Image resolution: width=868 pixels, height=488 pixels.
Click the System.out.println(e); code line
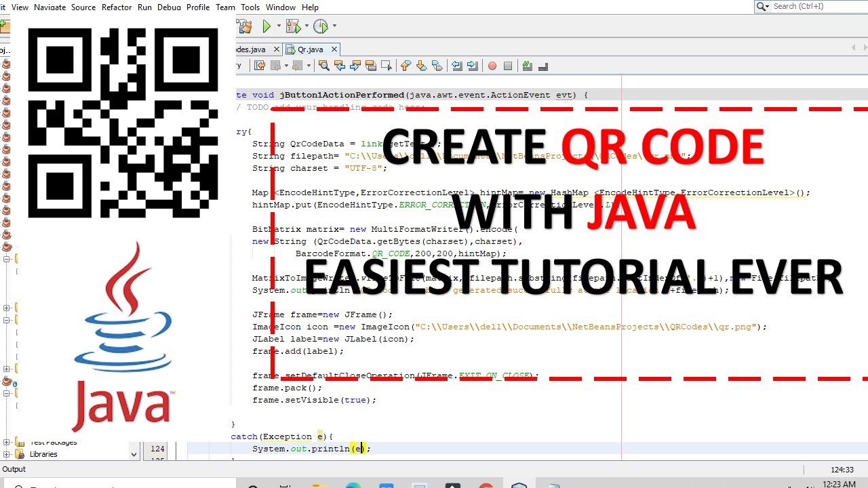[x=311, y=449]
